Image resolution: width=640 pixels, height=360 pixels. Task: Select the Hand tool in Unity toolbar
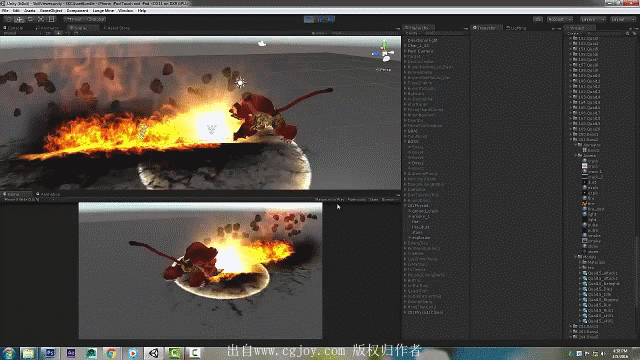pos(8,19)
